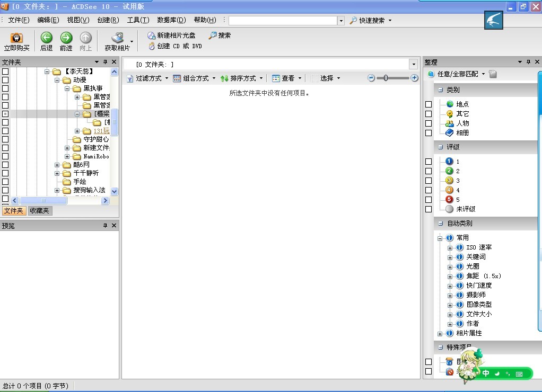Go back with the 后退 arrow
542x392 pixels.
tap(46, 37)
